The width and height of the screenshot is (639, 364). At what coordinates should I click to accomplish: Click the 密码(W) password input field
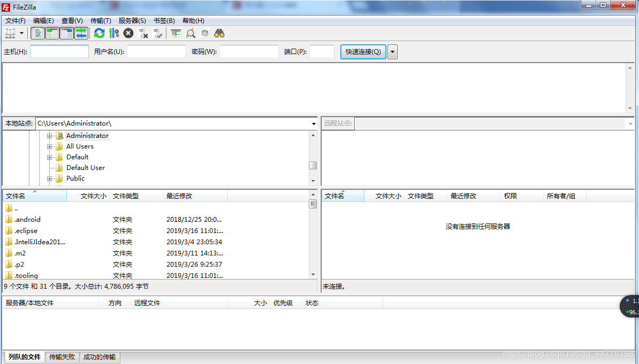pyautogui.click(x=249, y=52)
